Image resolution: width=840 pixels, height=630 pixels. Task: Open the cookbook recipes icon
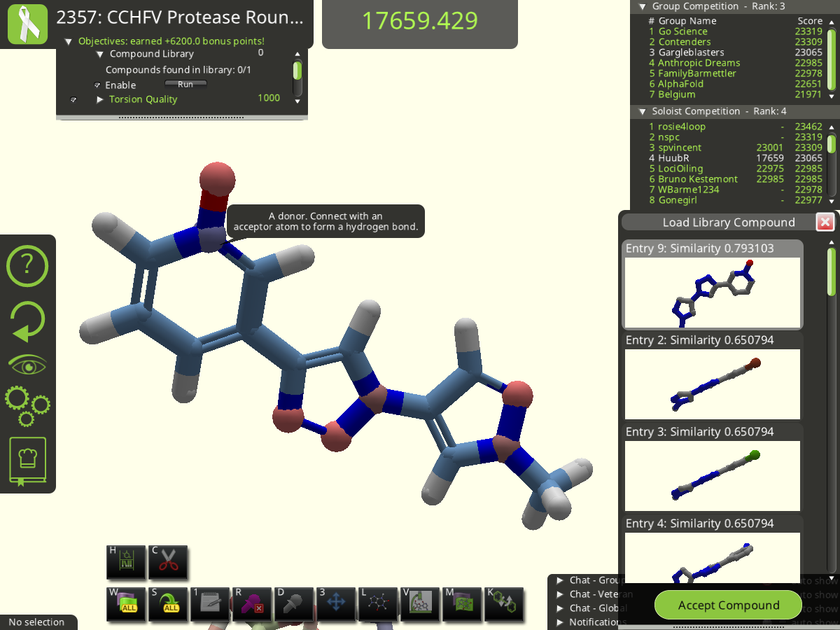(x=27, y=461)
